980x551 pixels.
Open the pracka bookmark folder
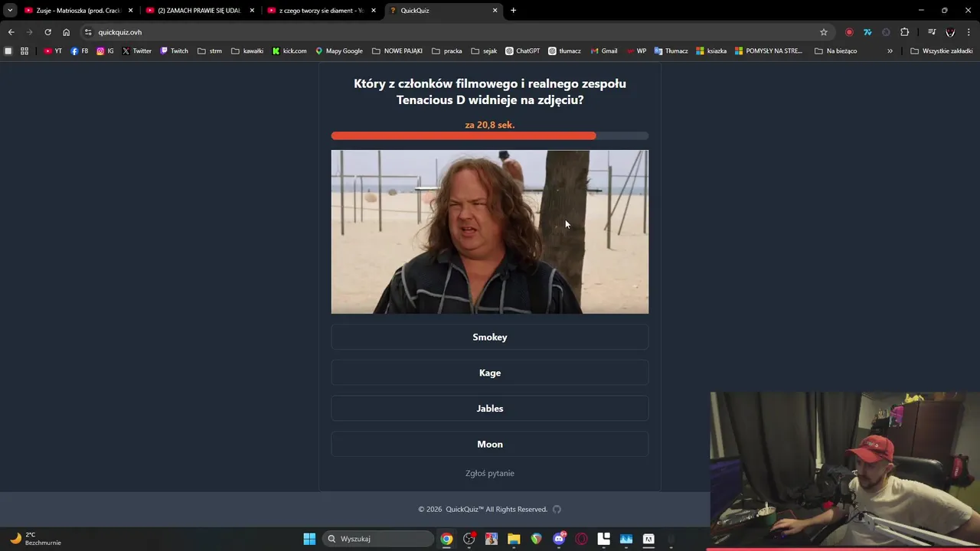447,51
